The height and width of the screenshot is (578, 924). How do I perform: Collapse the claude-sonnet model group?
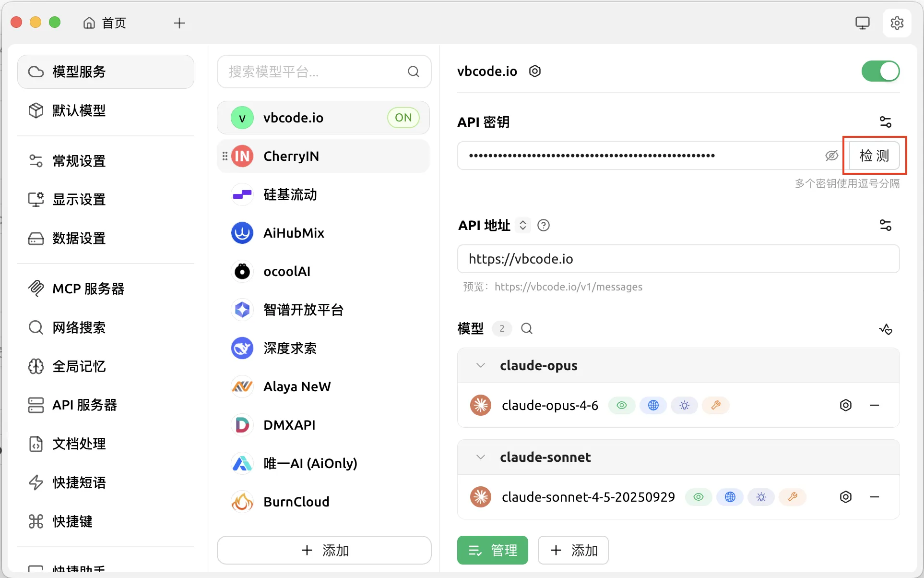pos(480,457)
